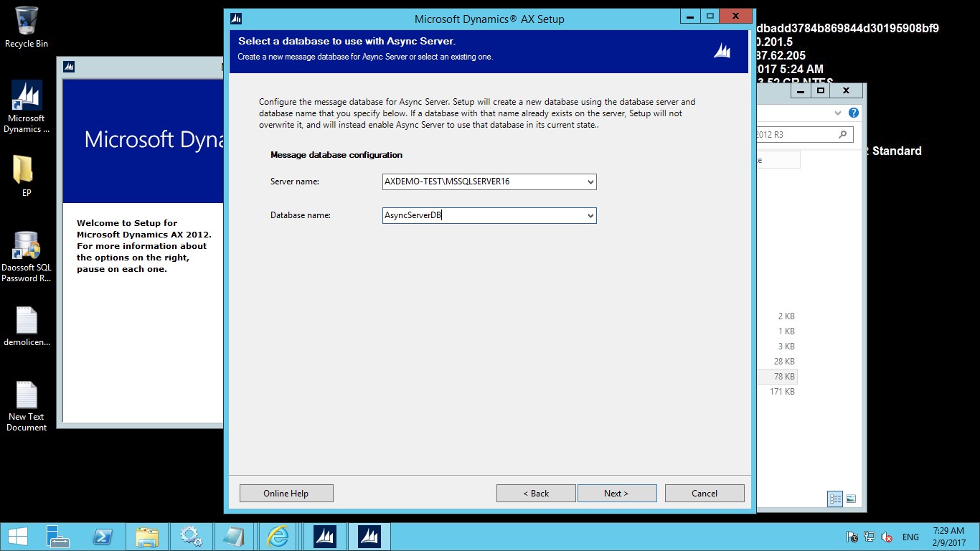Proceed with the Next button
Viewport: 980px width, 551px height.
coord(617,493)
